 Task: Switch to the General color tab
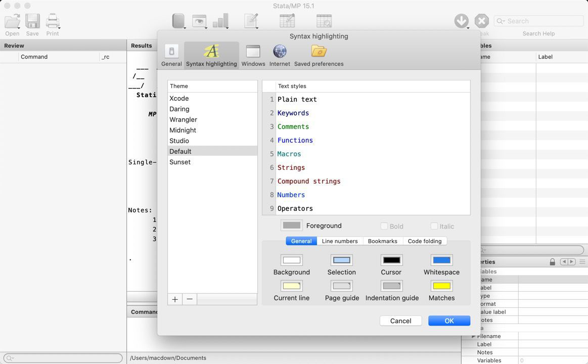point(301,241)
